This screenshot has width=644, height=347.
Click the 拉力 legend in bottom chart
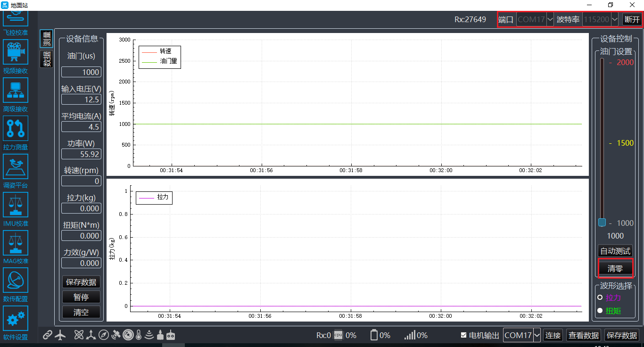click(154, 197)
